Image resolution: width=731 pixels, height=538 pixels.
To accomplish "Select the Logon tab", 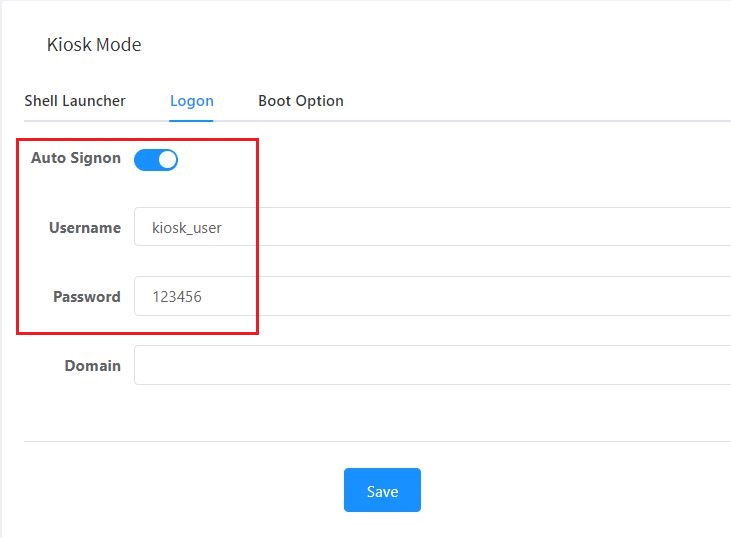I will click(x=191, y=101).
